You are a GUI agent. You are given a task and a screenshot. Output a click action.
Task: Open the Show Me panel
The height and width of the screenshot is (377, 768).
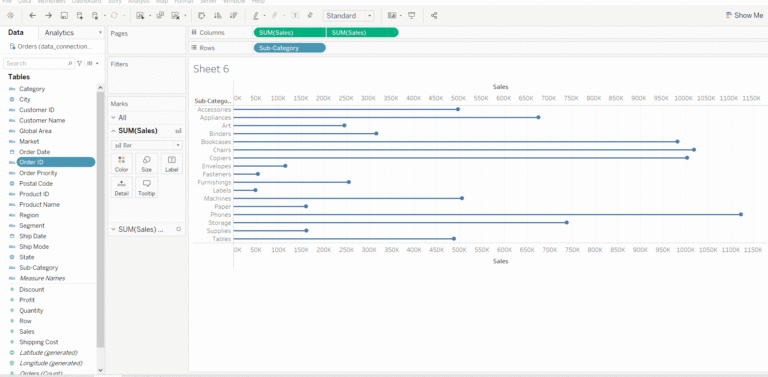point(744,15)
